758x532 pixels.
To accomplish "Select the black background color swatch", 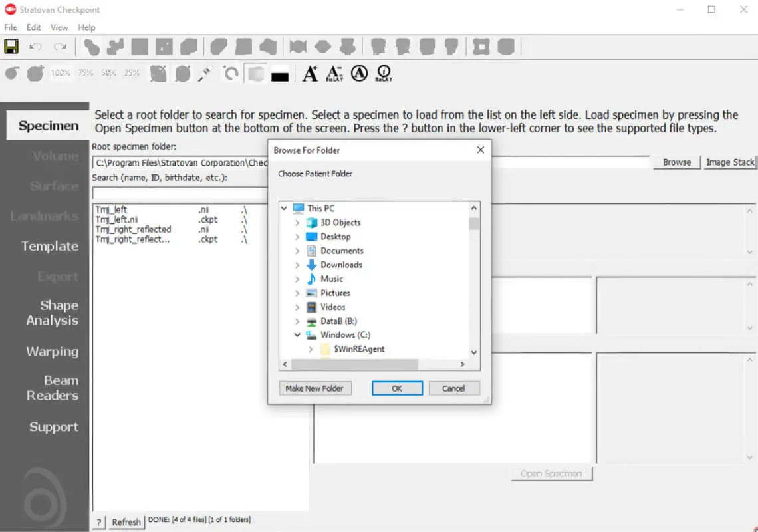I will coord(280,74).
